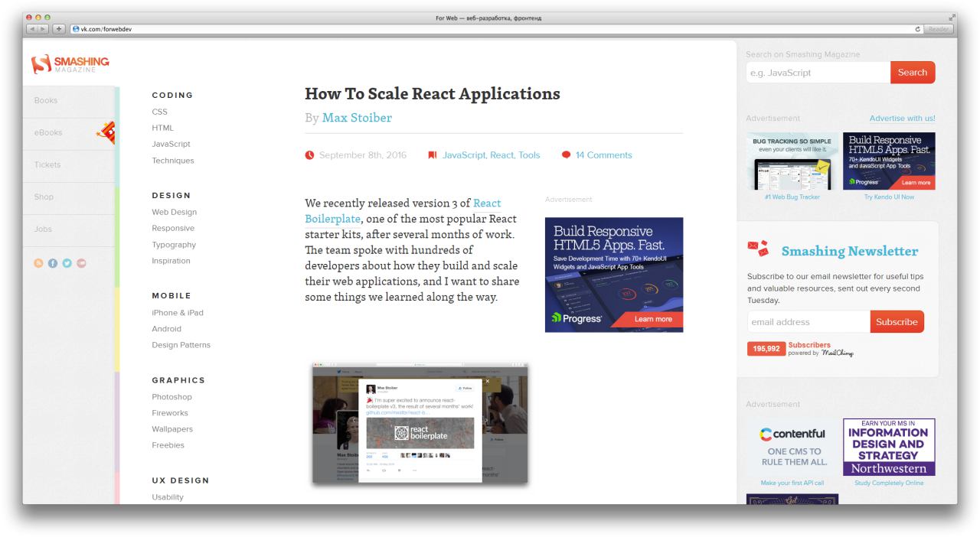Click the newsletter email icon in sidebar

[x=80, y=262]
